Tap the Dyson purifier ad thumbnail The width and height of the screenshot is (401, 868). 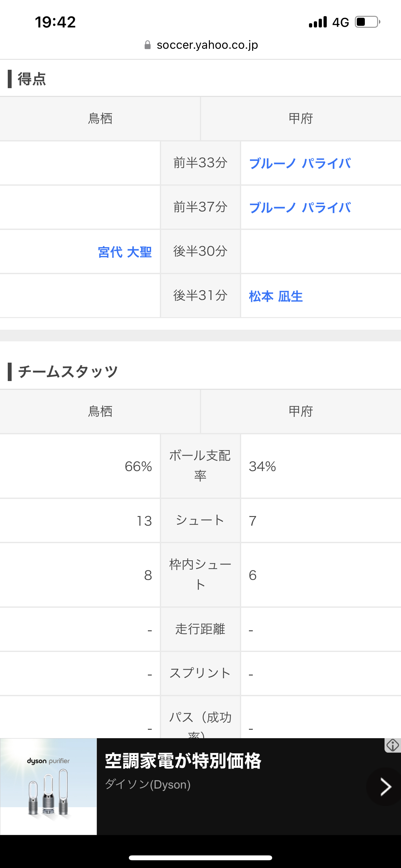[x=48, y=786]
